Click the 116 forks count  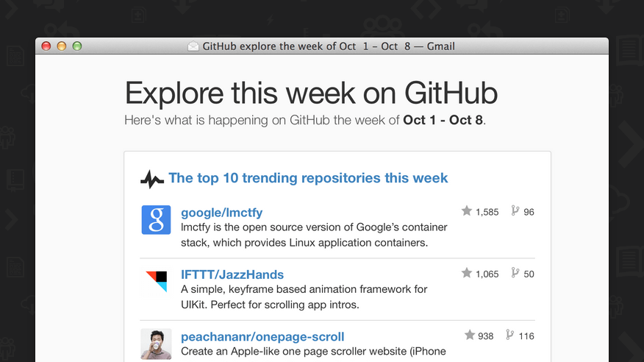pyautogui.click(x=526, y=336)
